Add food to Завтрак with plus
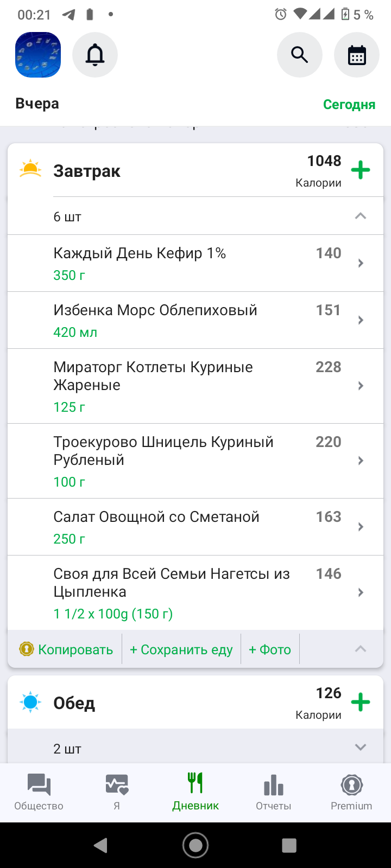This screenshot has width=391, height=868. 361,170
